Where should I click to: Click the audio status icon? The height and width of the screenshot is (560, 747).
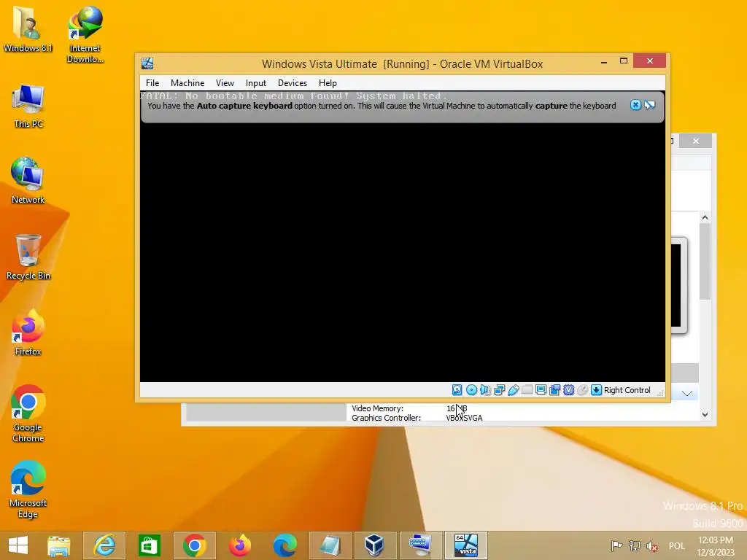pyautogui.click(x=485, y=390)
